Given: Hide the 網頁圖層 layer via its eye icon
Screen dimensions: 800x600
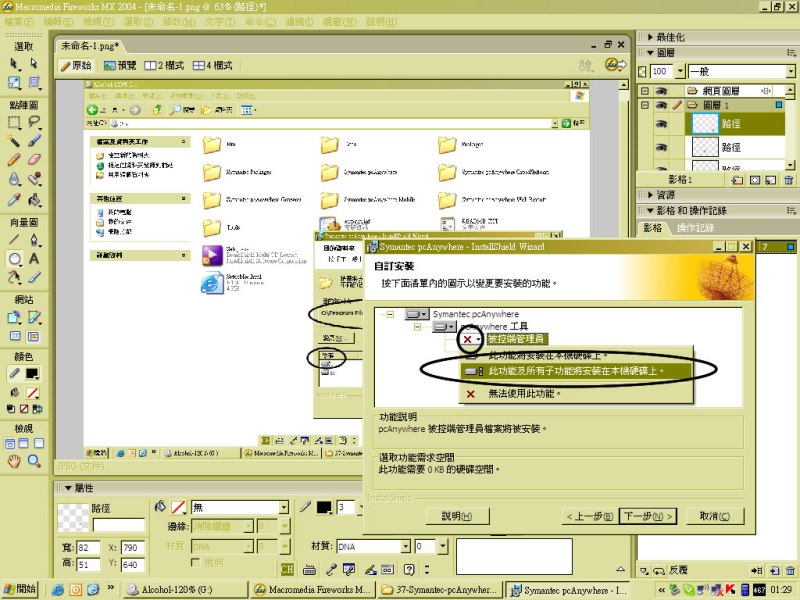Looking at the screenshot, I should pos(661,91).
